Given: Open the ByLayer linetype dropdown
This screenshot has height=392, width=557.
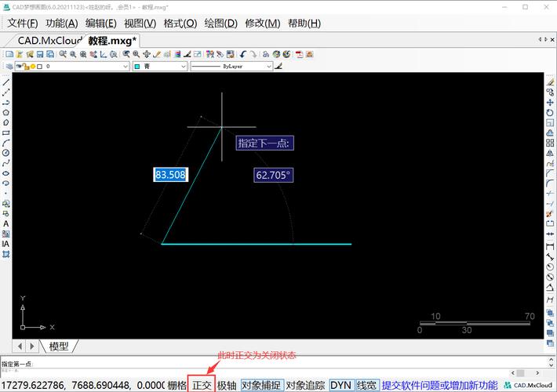Looking at the screenshot, I should click(231, 67).
